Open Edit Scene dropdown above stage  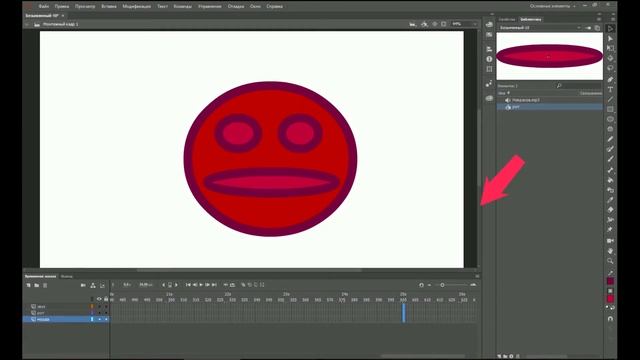413,24
